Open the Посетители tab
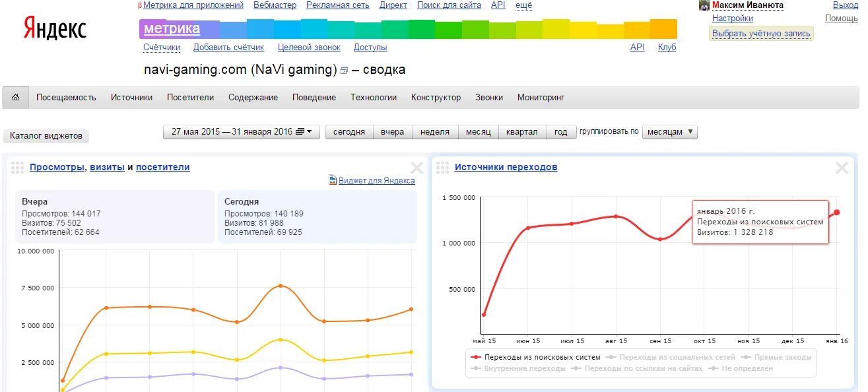 pos(190,97)
